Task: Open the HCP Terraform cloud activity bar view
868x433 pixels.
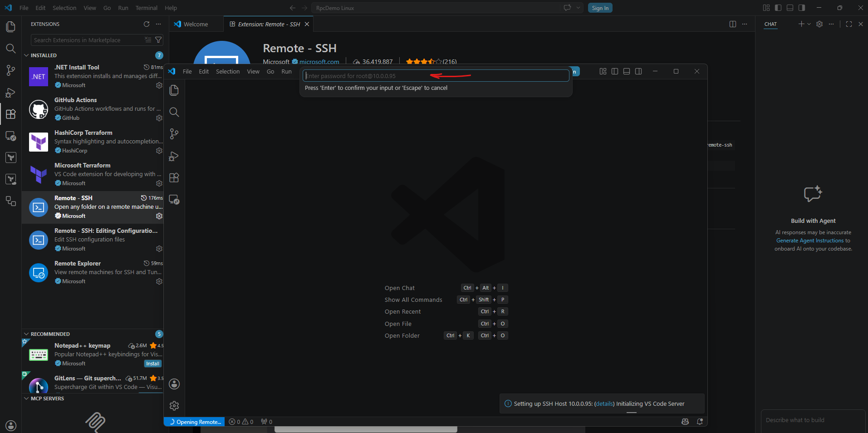Action: click(10, 179)
